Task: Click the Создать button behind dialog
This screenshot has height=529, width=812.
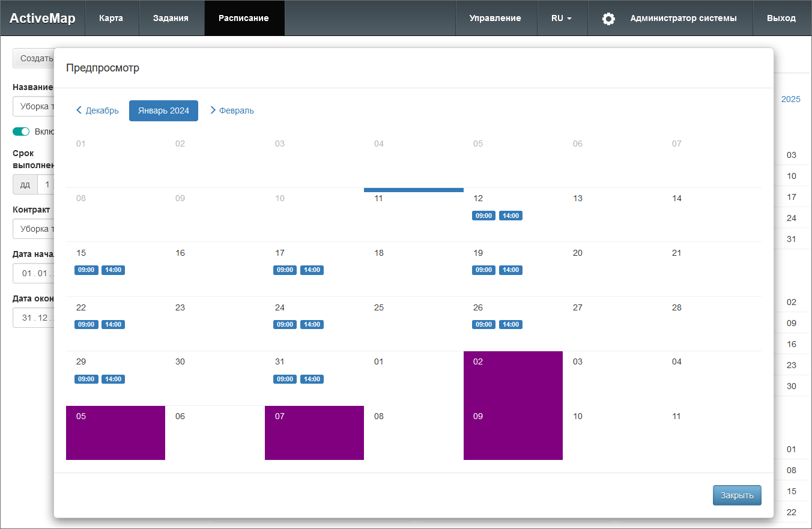Action: pos(34,58)
